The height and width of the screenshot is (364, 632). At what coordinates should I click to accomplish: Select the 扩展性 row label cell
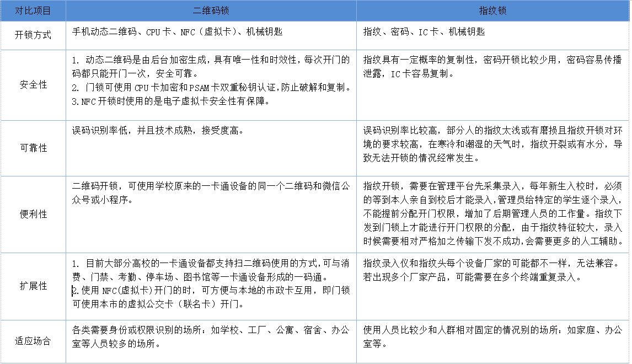[33, 286]
